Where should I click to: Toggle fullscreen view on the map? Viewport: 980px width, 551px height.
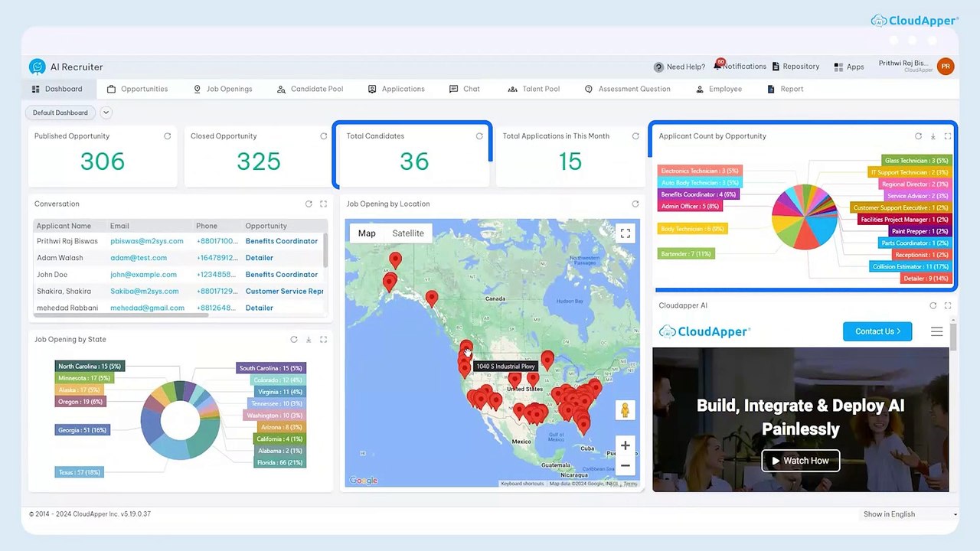(626, 233)
